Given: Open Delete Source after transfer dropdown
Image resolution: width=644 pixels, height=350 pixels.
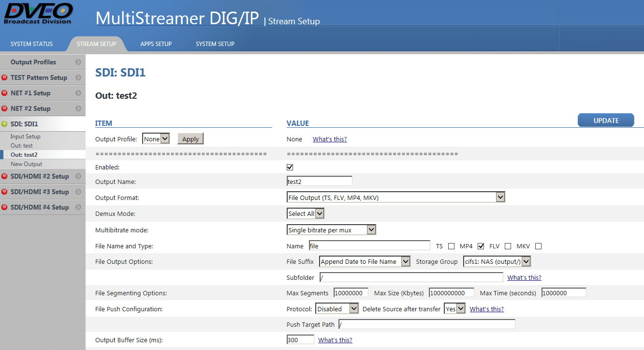Looking at the screenshot, I should pyautogui.click(x=455, y=309).
